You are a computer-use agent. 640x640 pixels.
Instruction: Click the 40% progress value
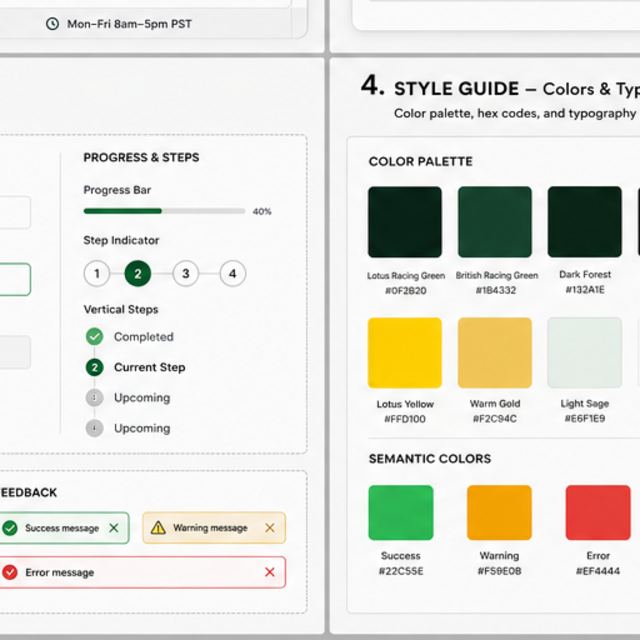tap(262, 211)
